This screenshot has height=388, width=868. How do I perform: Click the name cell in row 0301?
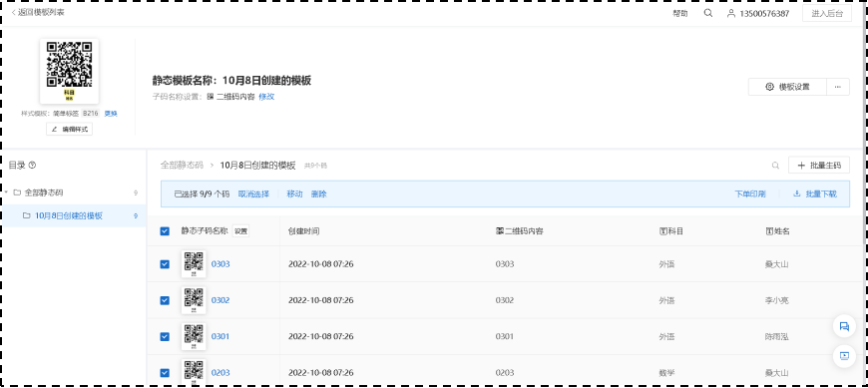(776, 336)
